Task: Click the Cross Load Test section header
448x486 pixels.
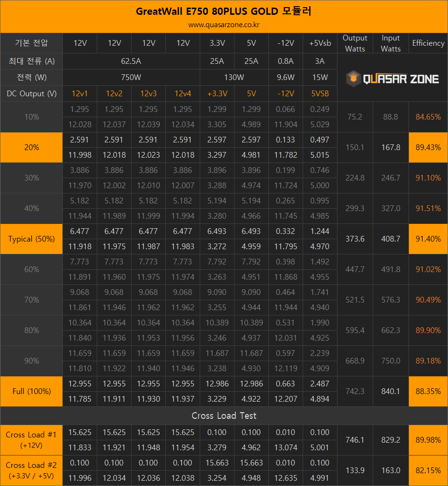Action: [x=224, y=415]
